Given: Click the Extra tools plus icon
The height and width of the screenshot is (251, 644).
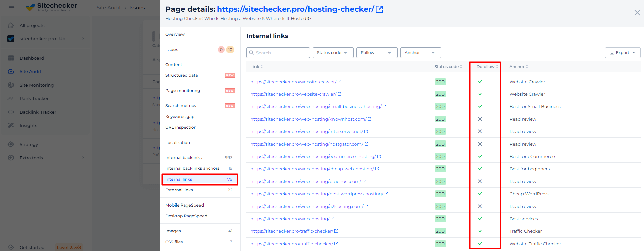Looking at the screenshot, I should pos(11,158).
